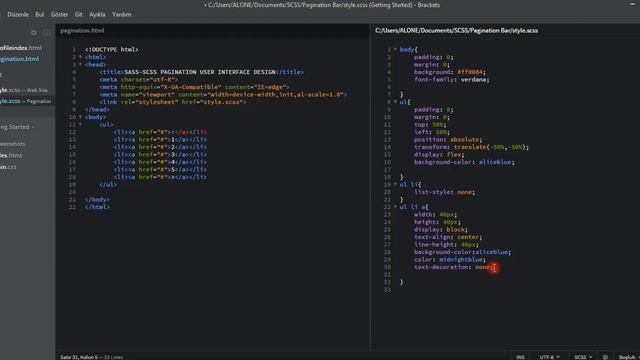The image size is (640, 360).
Task: Open profileindex.html in working files
Action: pos(21,48)
